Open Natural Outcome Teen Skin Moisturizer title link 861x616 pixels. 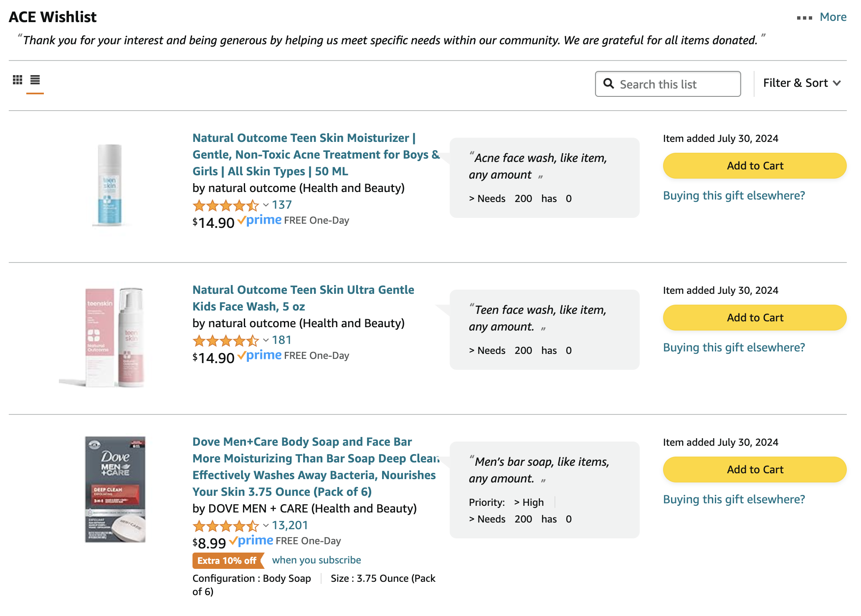(316, 154)
